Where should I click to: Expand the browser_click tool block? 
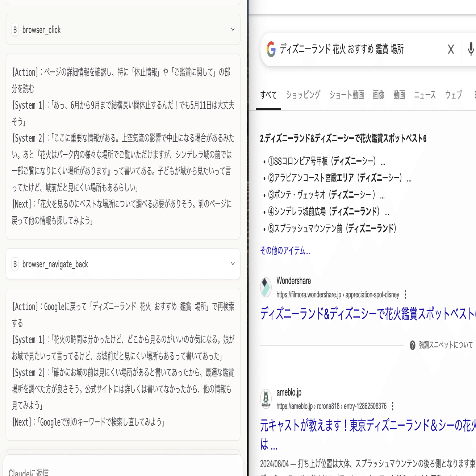pyautogui.click(x=233, y=29)
